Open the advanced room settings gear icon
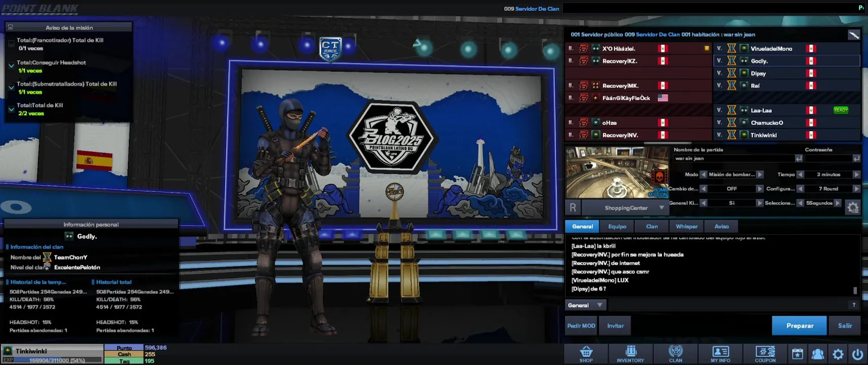This screenshot has width=868, height=365. point(853,207)
